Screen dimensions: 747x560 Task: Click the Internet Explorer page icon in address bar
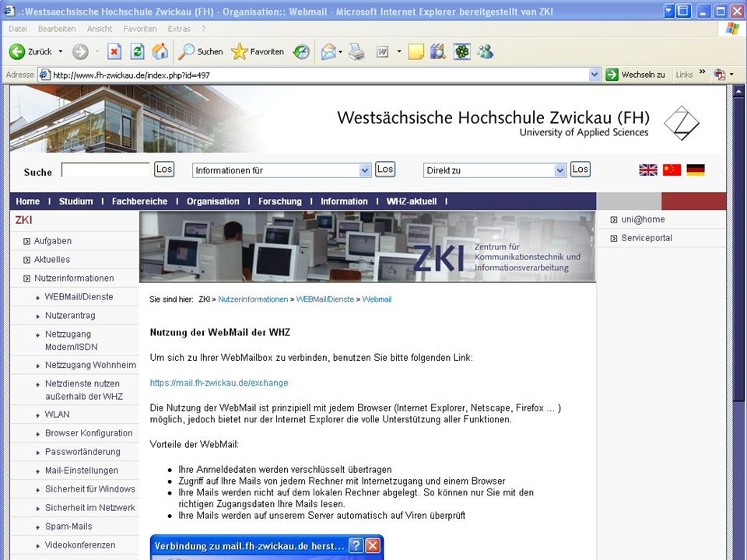pyautogui.click(x=45, y=75)
